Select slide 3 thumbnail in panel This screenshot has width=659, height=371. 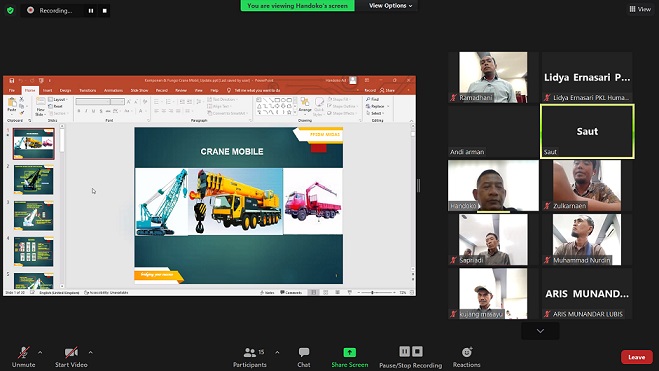(34, 216)
